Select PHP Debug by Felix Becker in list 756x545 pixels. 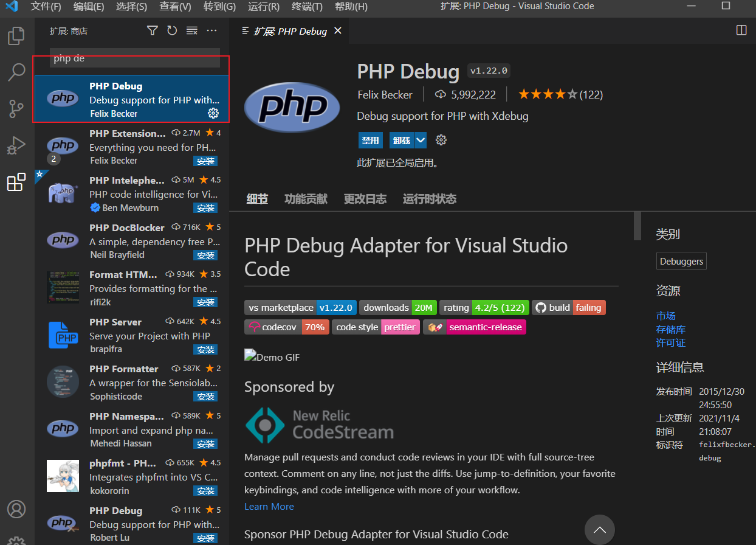[132, 99]
